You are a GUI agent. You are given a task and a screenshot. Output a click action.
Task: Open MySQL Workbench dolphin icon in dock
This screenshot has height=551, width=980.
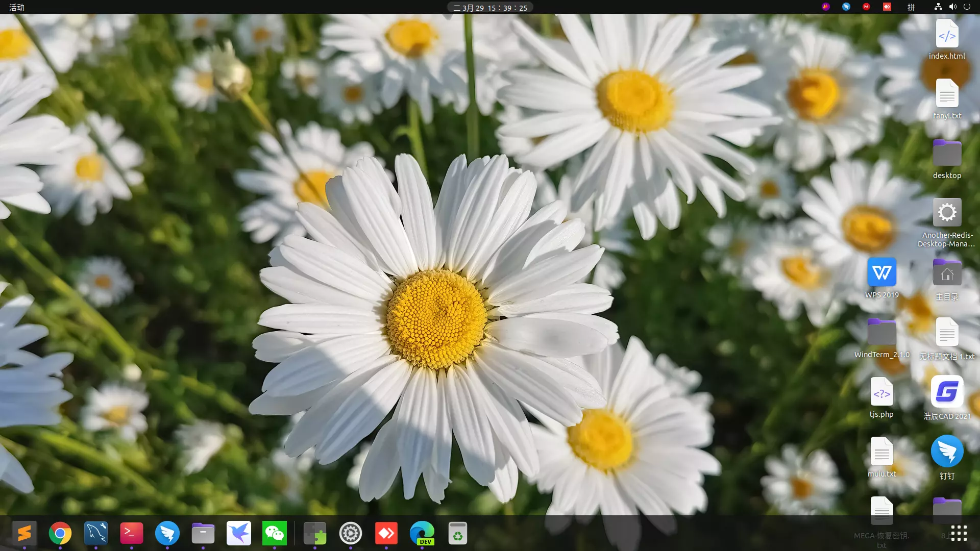(96, 534)
